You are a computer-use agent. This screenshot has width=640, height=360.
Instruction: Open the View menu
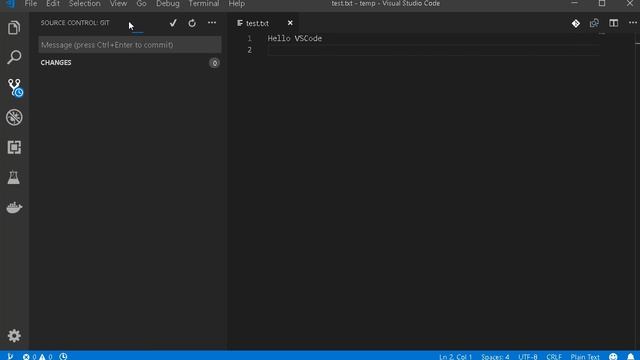click(x=118, y=4)
